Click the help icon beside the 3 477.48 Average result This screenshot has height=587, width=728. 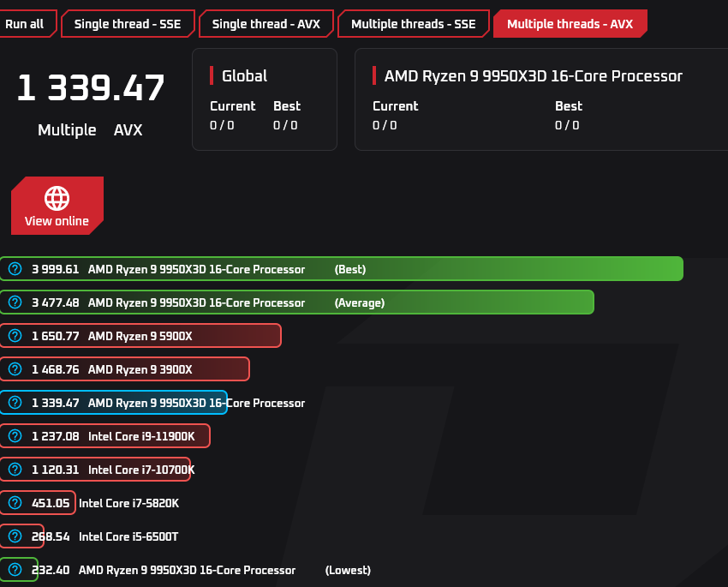15,302
